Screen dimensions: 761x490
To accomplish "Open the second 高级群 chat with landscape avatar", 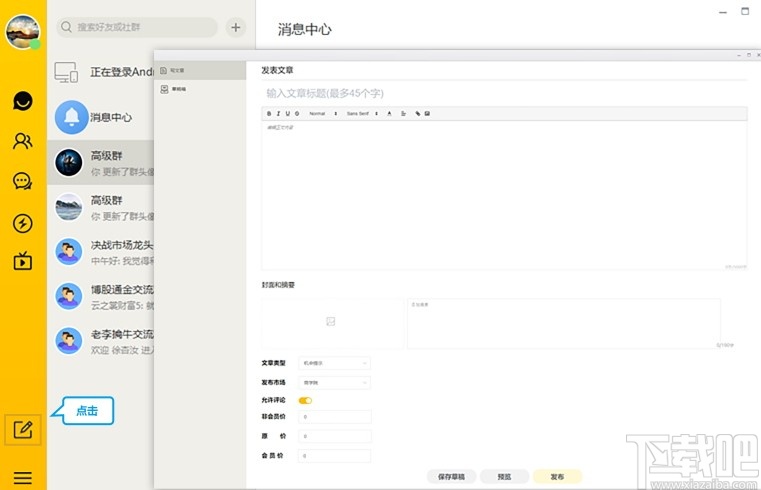I will (x=100, y=207).
